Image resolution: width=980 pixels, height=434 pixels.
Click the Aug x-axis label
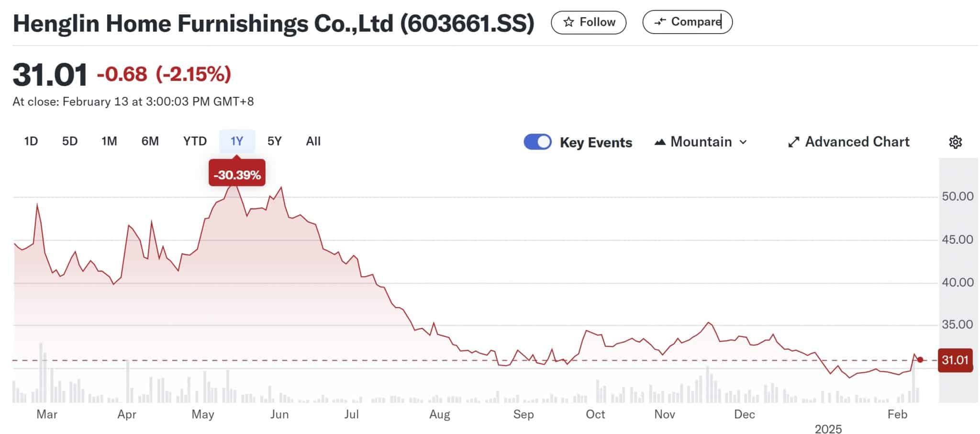click(x=440, y=414)
